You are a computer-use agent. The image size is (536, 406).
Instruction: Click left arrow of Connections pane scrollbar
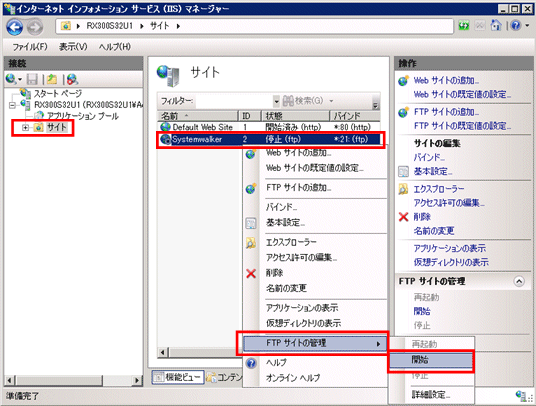point(10,380)
